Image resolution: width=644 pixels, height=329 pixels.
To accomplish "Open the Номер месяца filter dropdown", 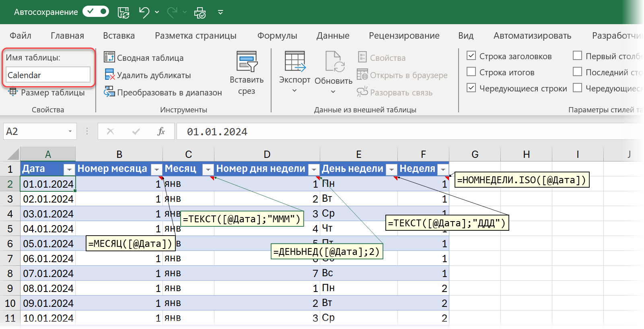I will [x=156, y=170].
